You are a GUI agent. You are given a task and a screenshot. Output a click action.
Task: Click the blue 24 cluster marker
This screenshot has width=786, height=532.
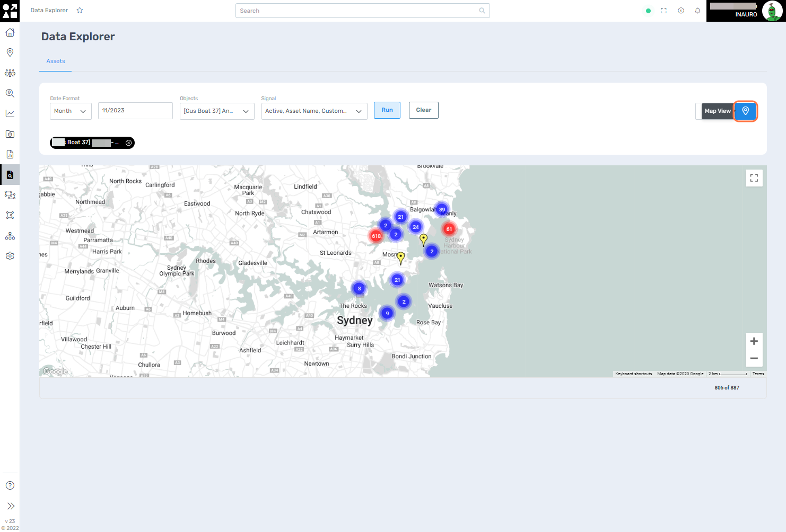click(x=416, y=227)
